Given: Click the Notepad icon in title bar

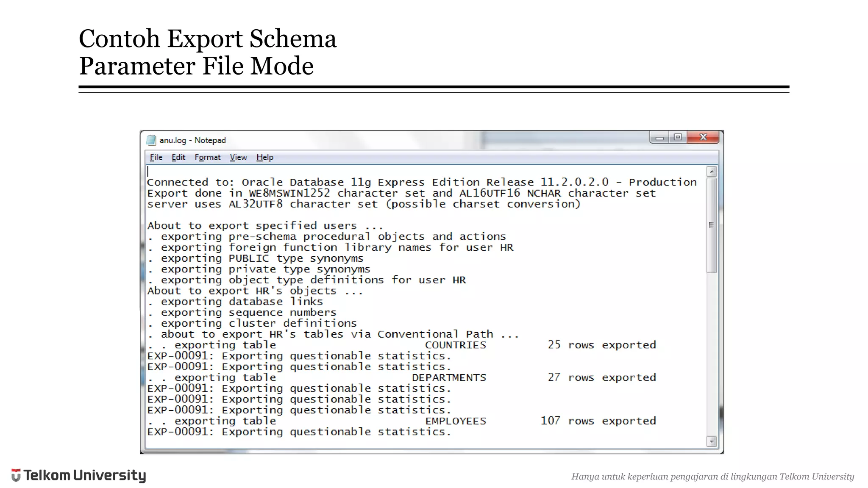Looking at the screenshot, I should pyautogui.click(x=151, y=140).
